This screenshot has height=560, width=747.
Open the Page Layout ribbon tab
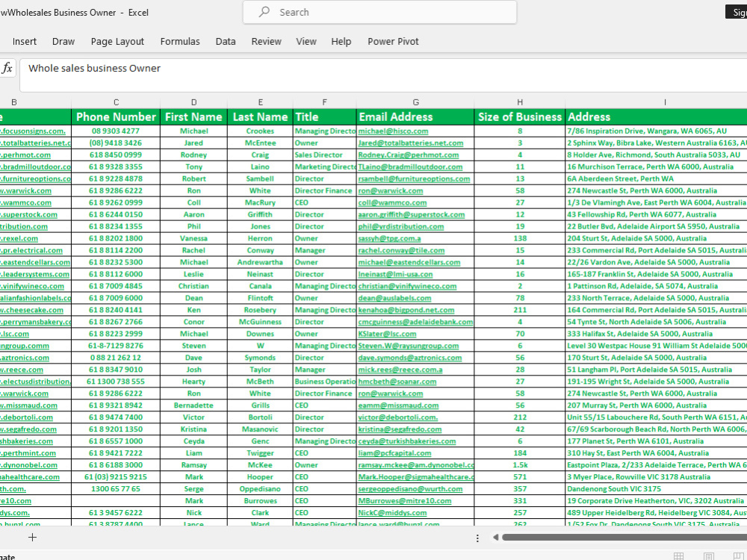tap(117, 41)
